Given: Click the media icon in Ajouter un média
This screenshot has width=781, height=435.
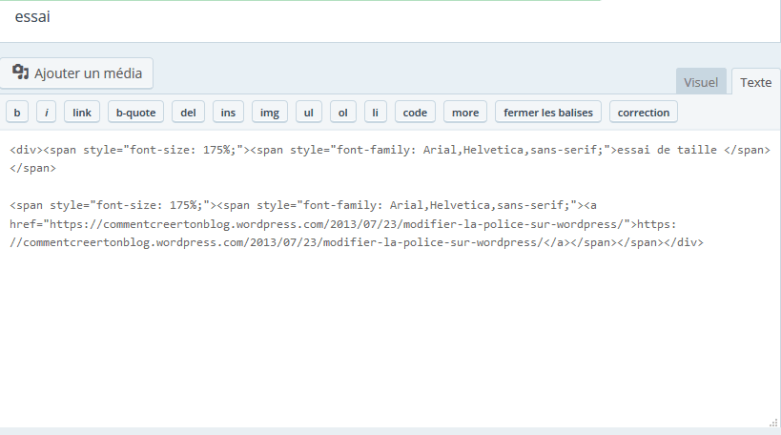Looking at the screenshot, I should click(x=20, y=72).
